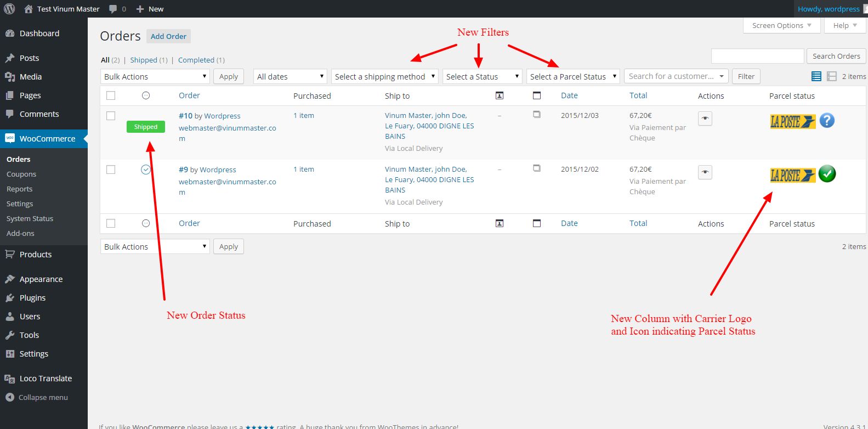Image resolution: width=868 pixels, height=429 pixels.
Task: Click the Plugins plug icon
Action: point(10,298)
